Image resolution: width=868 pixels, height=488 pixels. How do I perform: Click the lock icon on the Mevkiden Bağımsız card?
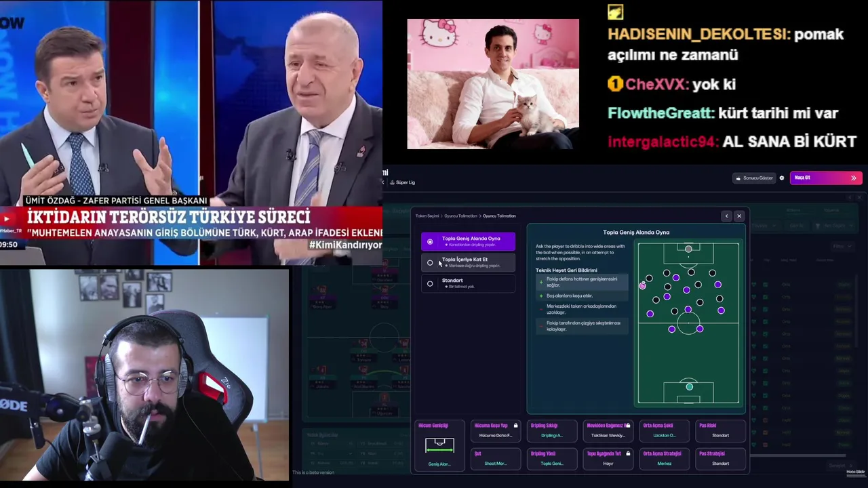(628, 426)
